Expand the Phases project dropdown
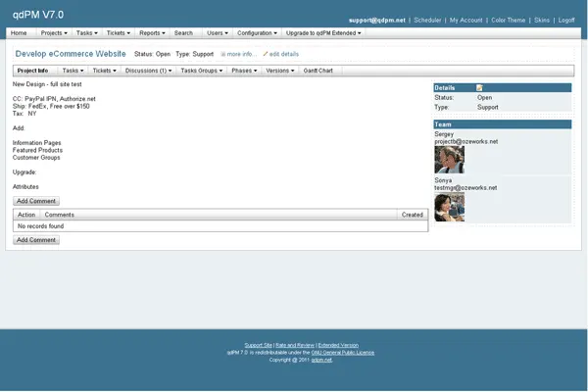Image resolution: width=588 pixels, height=392 pixels. click(244, 71)
